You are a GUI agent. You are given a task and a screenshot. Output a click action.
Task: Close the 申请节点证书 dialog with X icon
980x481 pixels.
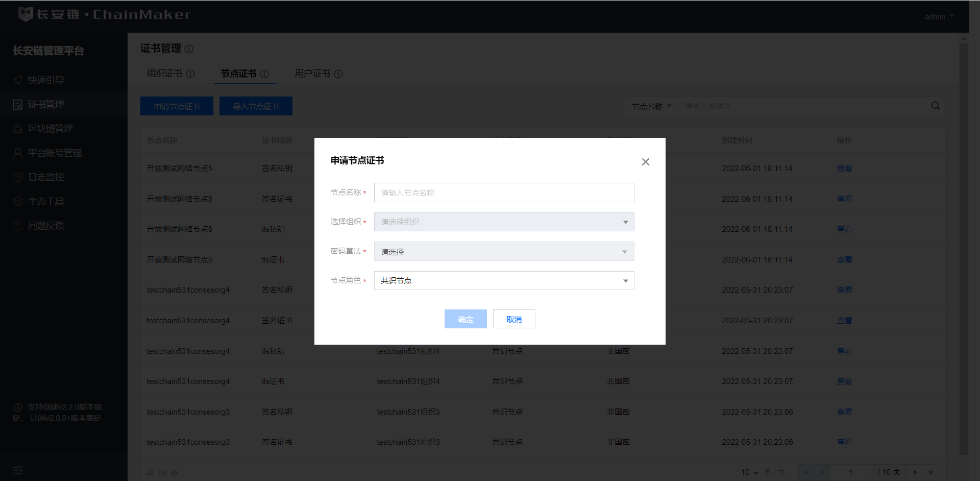[x=645, y=162]
